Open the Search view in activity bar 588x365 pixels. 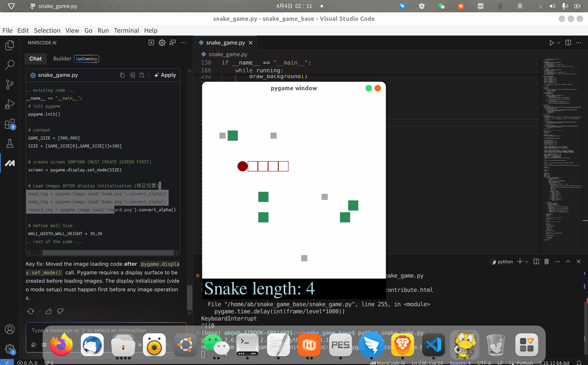click(10, 65)
